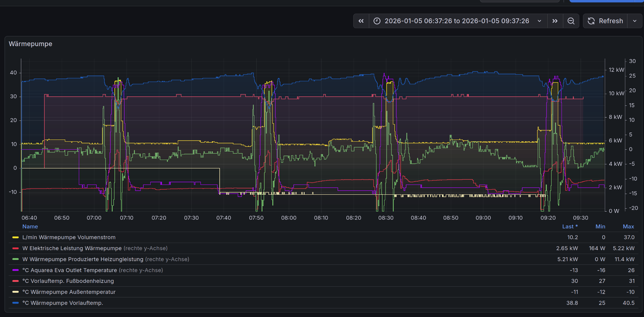
Task: Open time range 2026-01-05 06:37:26 selector
Action: click(x=458, y=21)
